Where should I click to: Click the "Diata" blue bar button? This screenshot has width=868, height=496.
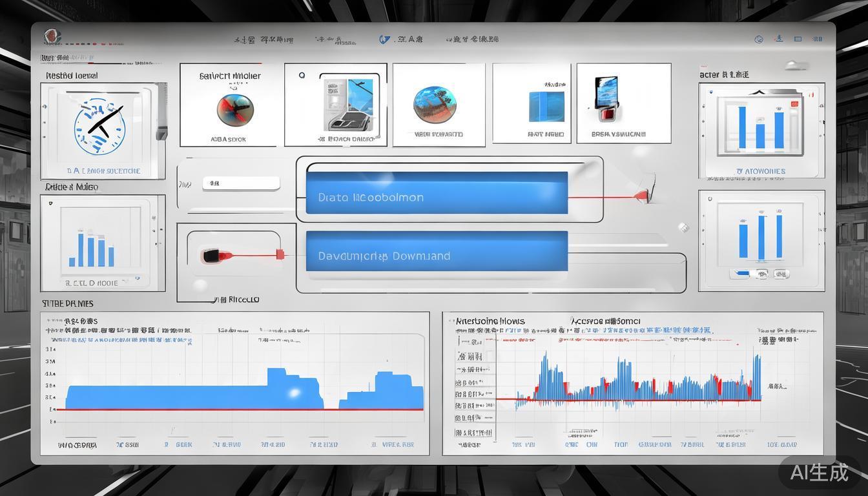437,194
